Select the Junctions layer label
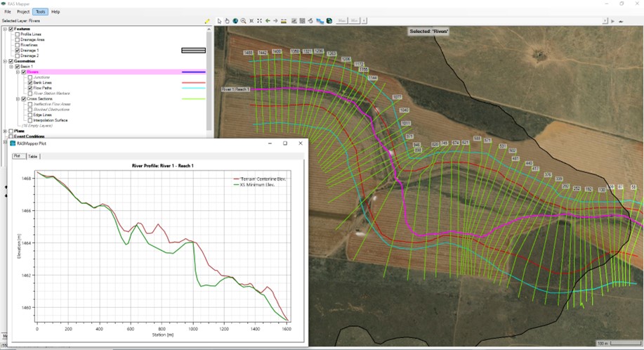Screen dimensions: 644x350 click(41, 77)
